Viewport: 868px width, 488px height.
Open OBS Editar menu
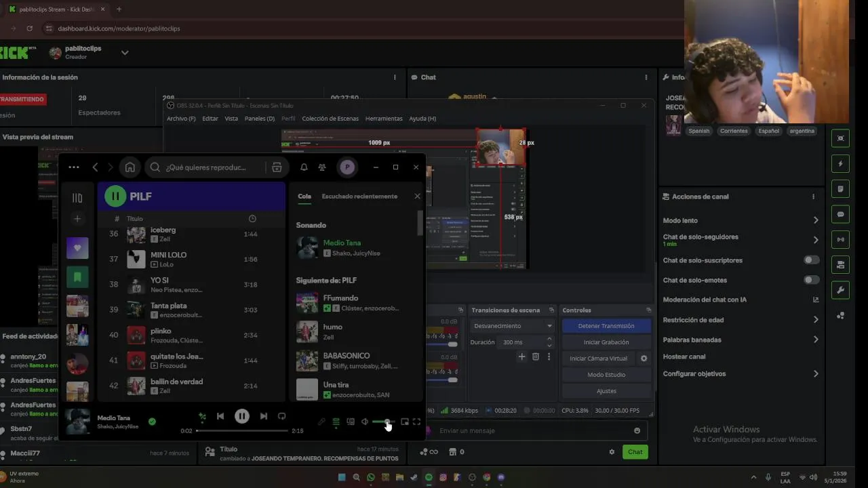210,119
